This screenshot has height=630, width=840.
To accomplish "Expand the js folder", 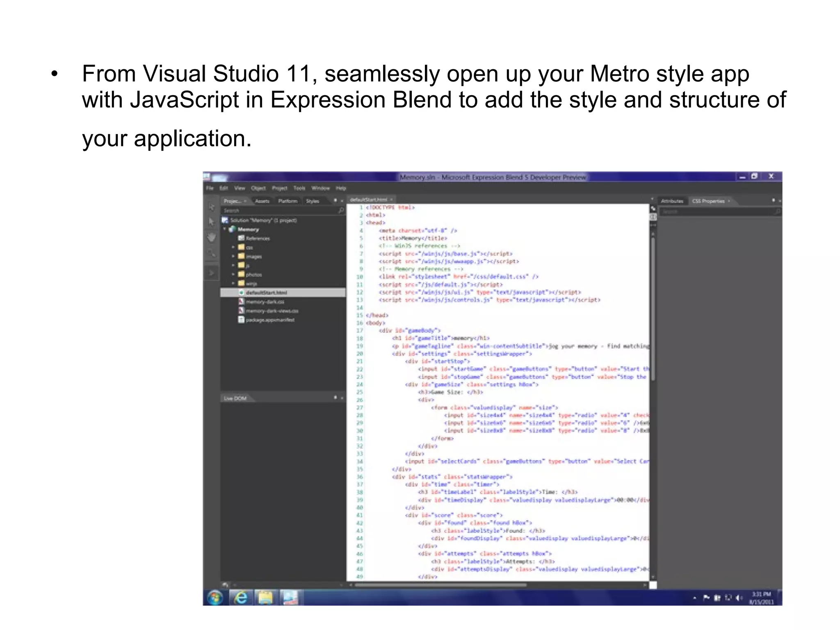I will pyautogui.click(x=233, y=265).
